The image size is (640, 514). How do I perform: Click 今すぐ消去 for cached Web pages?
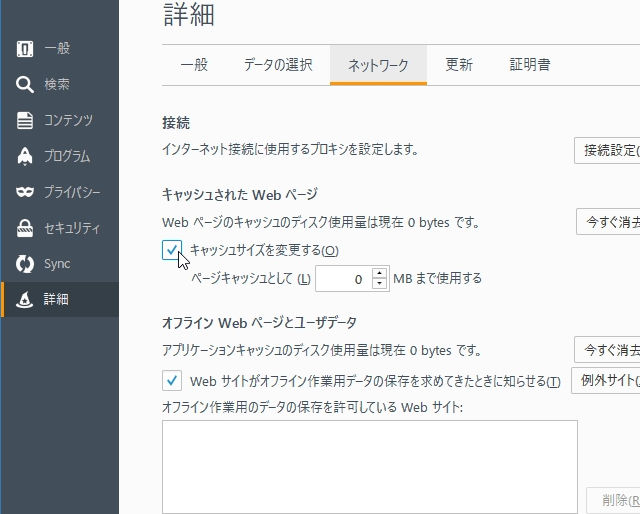608,222
